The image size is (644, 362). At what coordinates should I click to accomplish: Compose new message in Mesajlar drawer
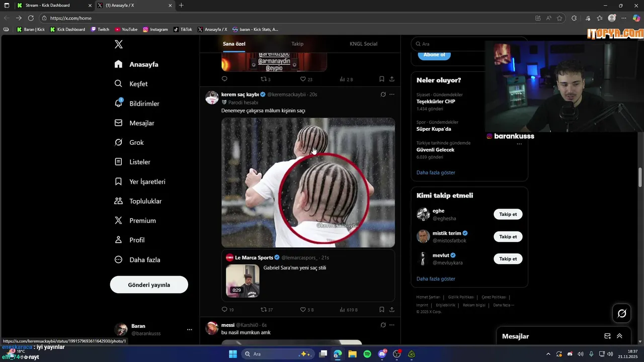pyautogui.click(x=607, y=336)
